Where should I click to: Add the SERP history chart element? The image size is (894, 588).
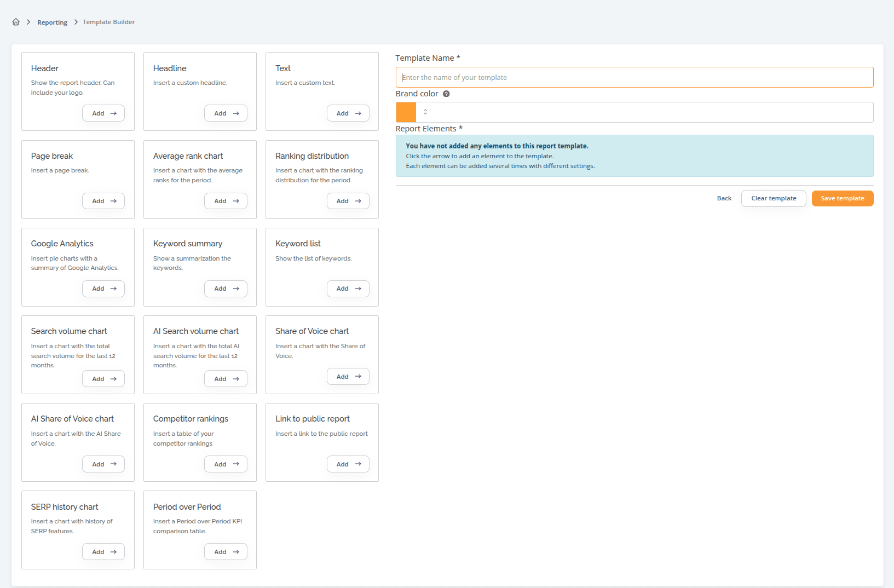103,552
